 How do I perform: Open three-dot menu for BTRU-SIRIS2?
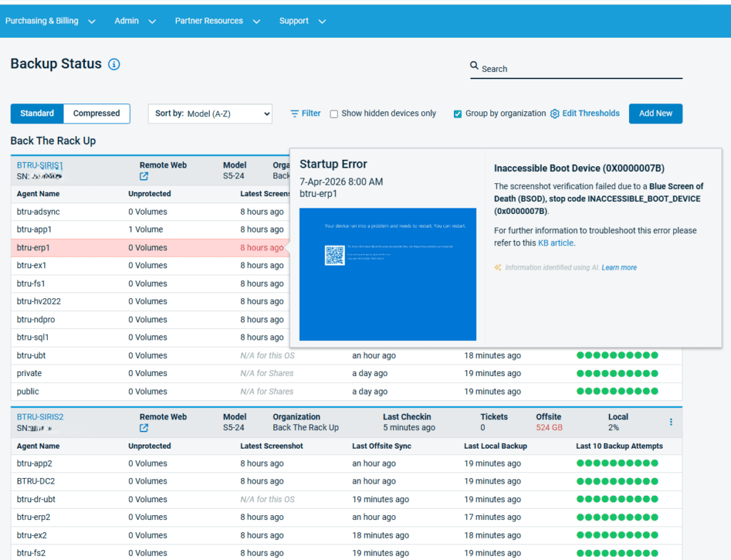coord(671,422)
